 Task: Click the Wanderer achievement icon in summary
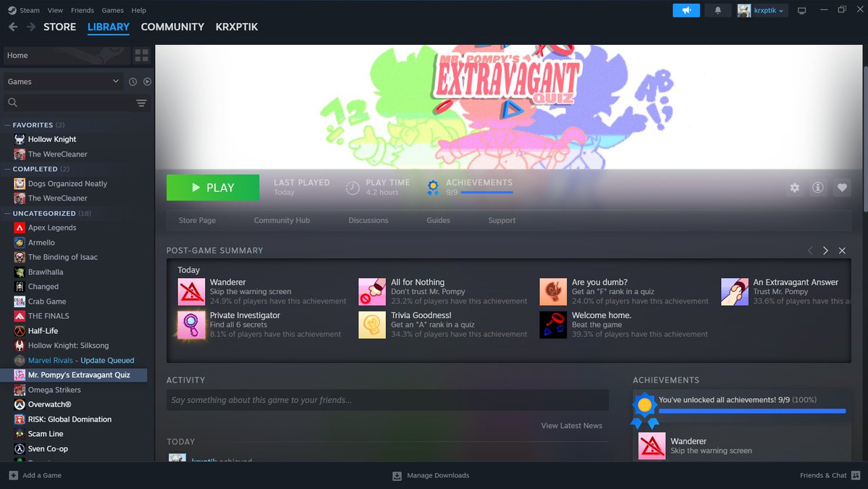(x=192, y=292)
